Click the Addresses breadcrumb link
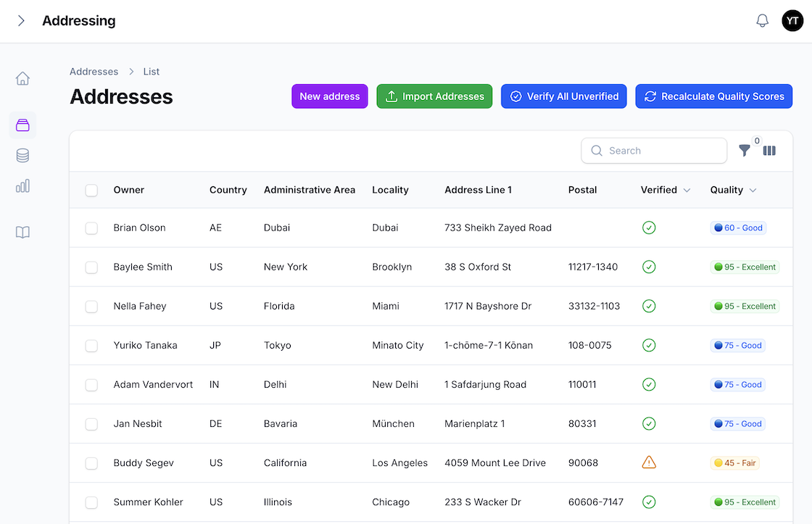 [x=94, y=72]
